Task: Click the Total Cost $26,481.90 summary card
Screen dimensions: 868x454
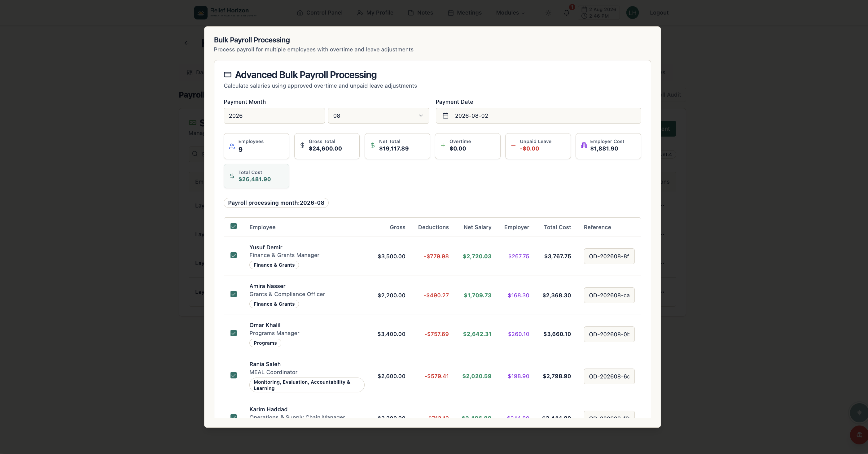Action: point(256,176)
